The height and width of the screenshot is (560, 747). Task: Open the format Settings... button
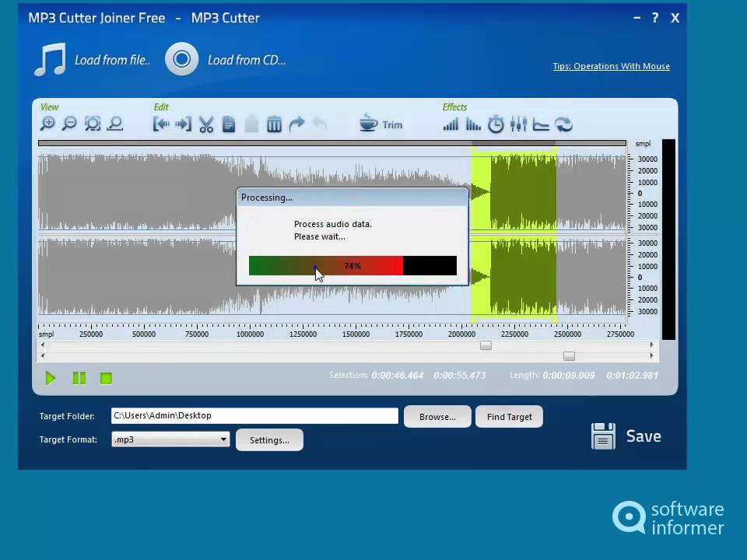click(269, 440)
